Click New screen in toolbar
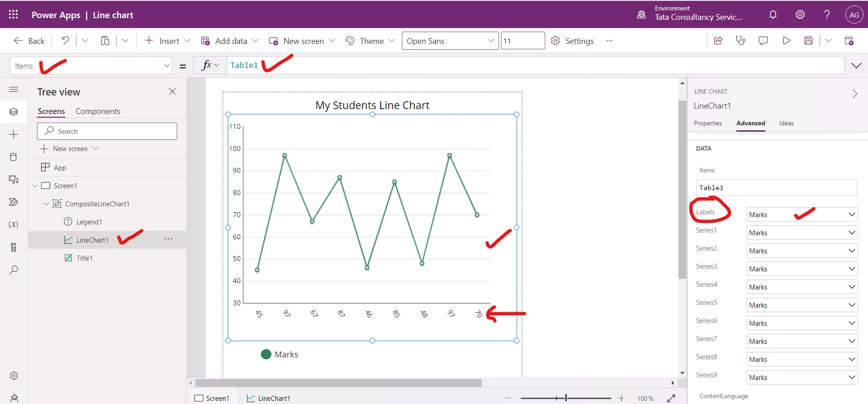The height and width of the screenshot is (404, 868). tap(302, 41)
